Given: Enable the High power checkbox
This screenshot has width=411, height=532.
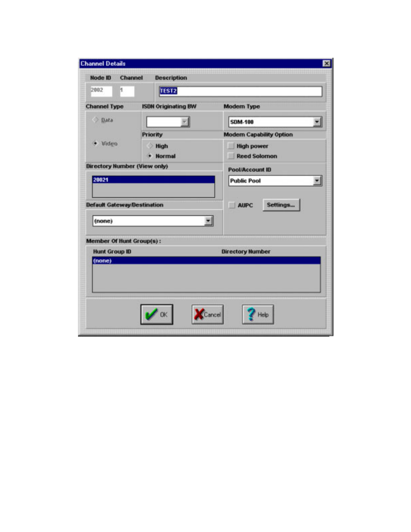Looking at the screenshot, I should (231, 146).
